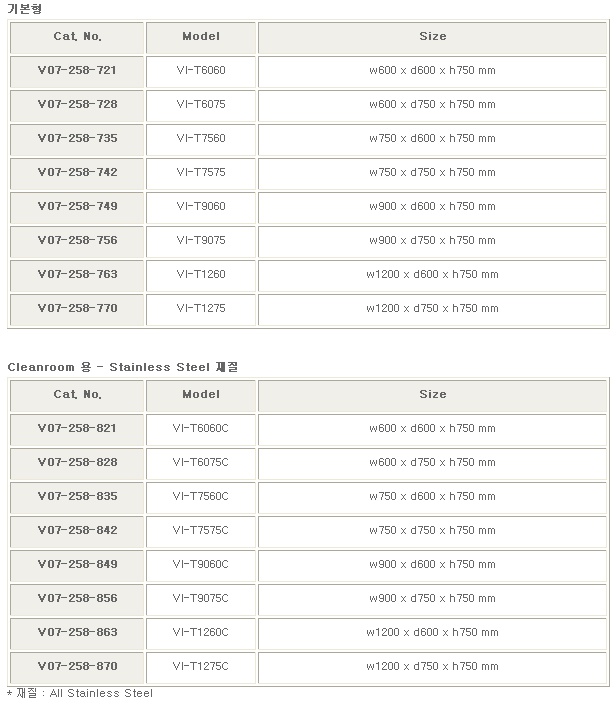
Task: Click catalog number V07-258-870
Action: tap(77, 667)
